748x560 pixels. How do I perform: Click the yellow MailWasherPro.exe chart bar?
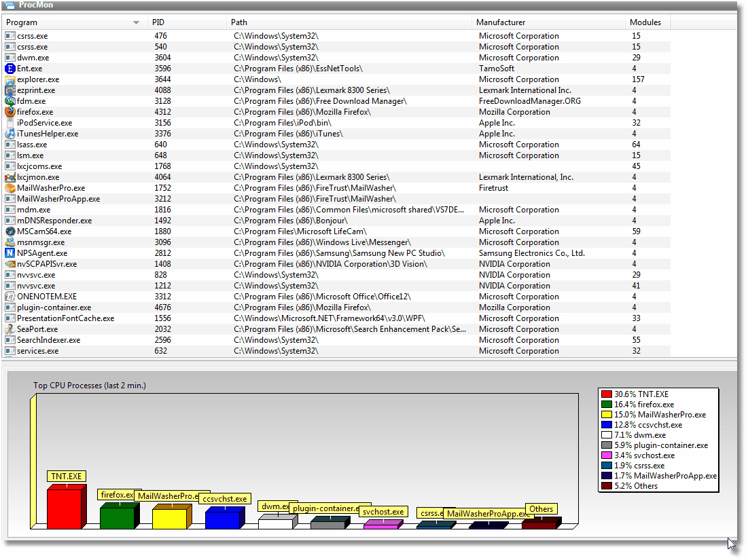coord(172,516)
